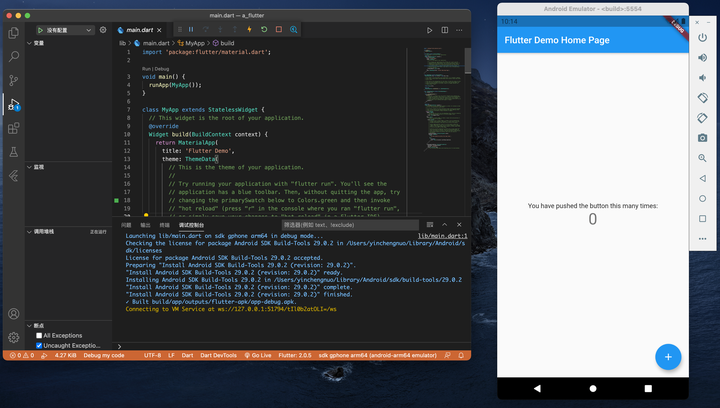Open the Testing flask view

[14, 152]
